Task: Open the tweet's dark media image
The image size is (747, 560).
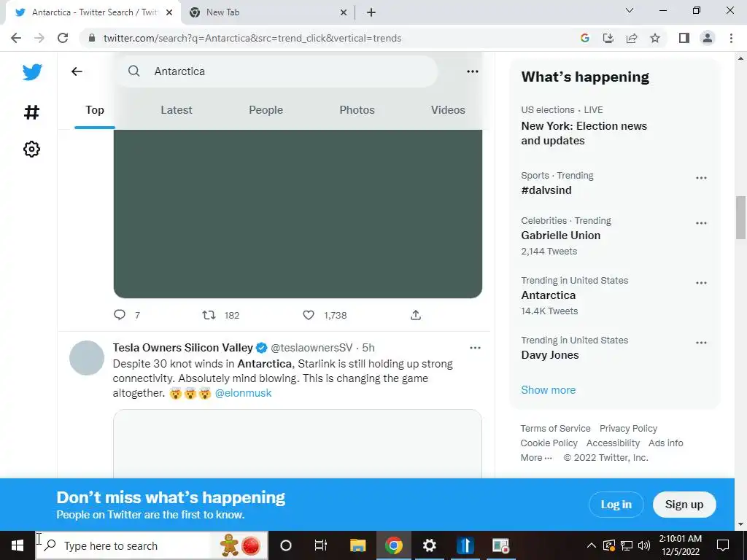Action: [x=298, y=214]
